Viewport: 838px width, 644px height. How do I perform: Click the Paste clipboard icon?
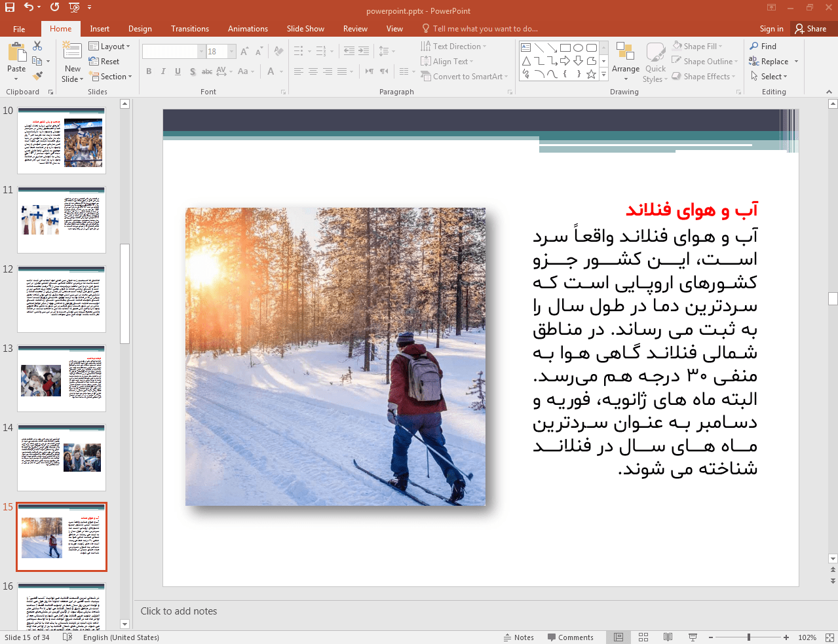pos(16,52)
